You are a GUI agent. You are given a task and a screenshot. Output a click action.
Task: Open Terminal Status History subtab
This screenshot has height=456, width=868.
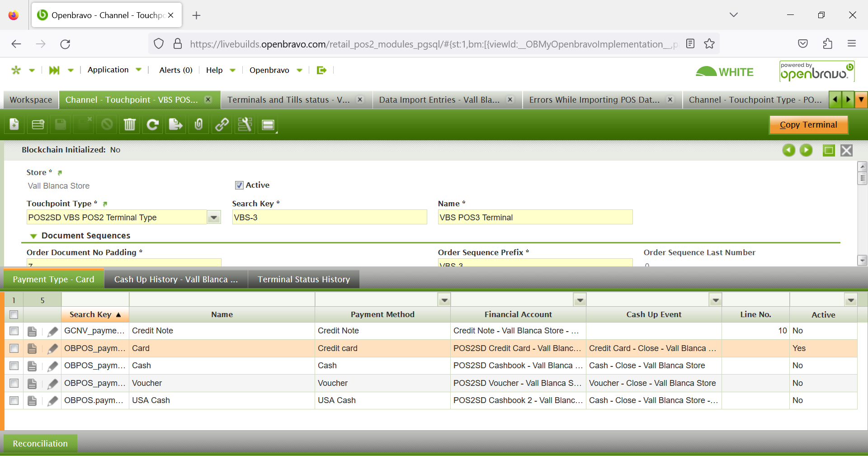click(x=304, y=280)
